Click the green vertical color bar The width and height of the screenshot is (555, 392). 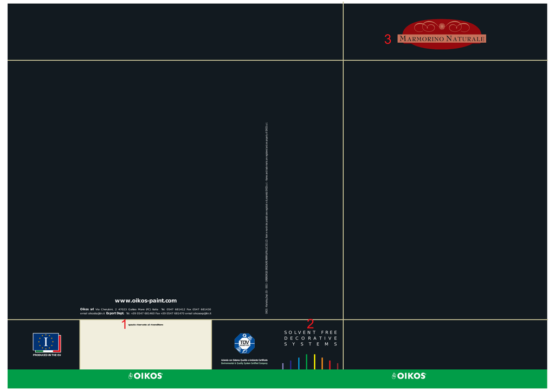tap(307, 362)
